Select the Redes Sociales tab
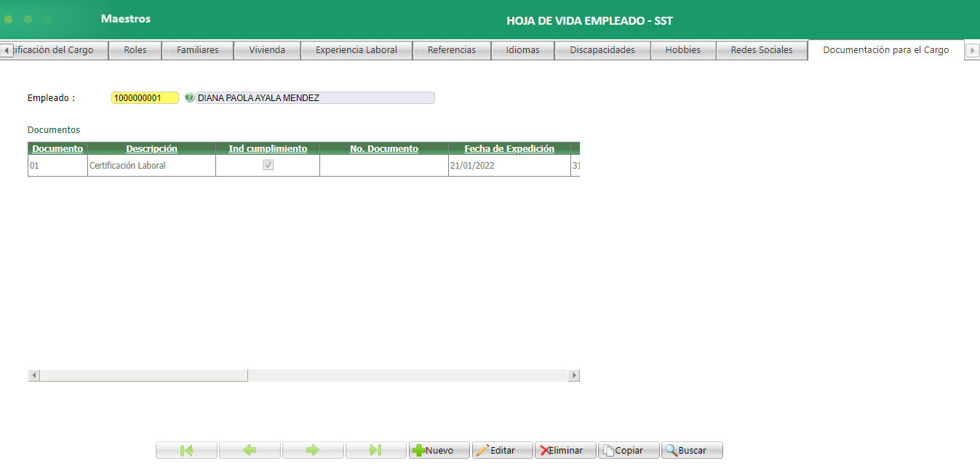The width and height of the screenshot is (980, 474). click(761, 49)
